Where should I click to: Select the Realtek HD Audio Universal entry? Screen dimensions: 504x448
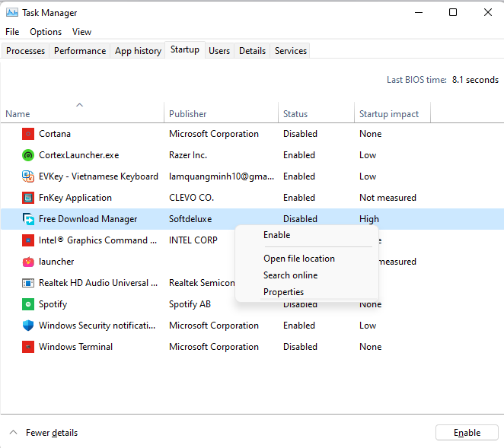[98, 283]
